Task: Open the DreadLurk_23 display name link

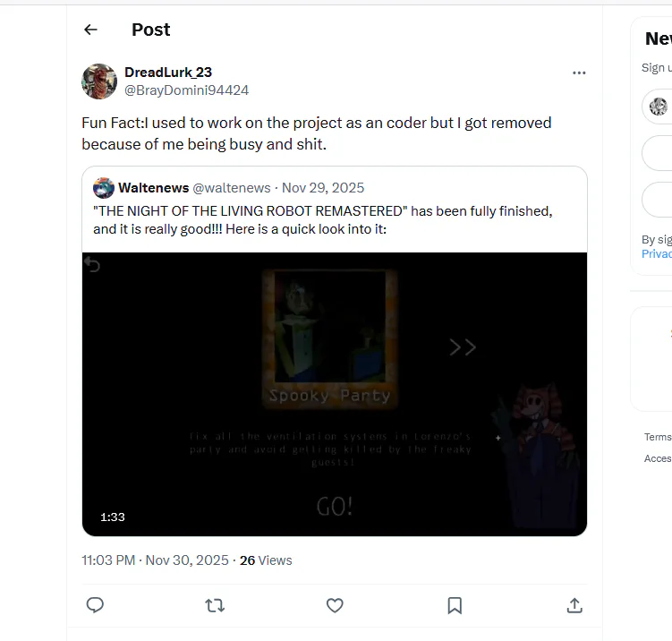Action: point(168,73)
